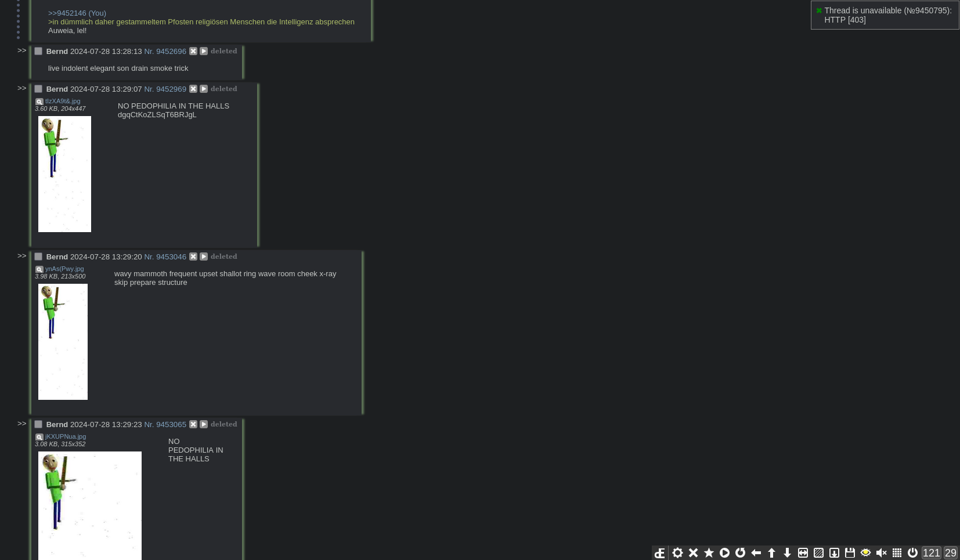Click the reply arrow icon on post 9453065

204,424
